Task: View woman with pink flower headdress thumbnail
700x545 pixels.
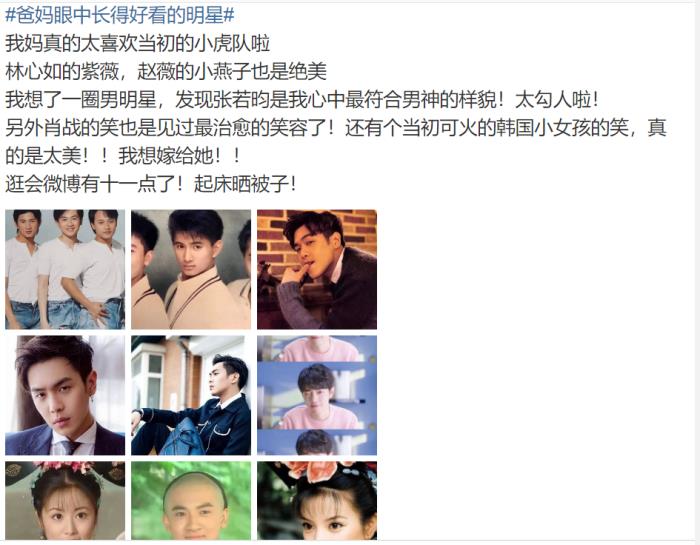Action: click(x=317, y=500)
